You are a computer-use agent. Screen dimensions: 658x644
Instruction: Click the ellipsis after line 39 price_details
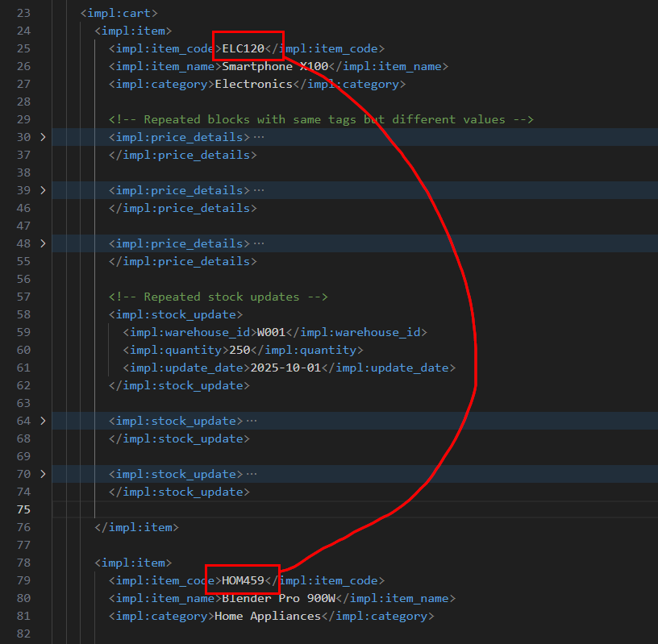tap(259, 191)
